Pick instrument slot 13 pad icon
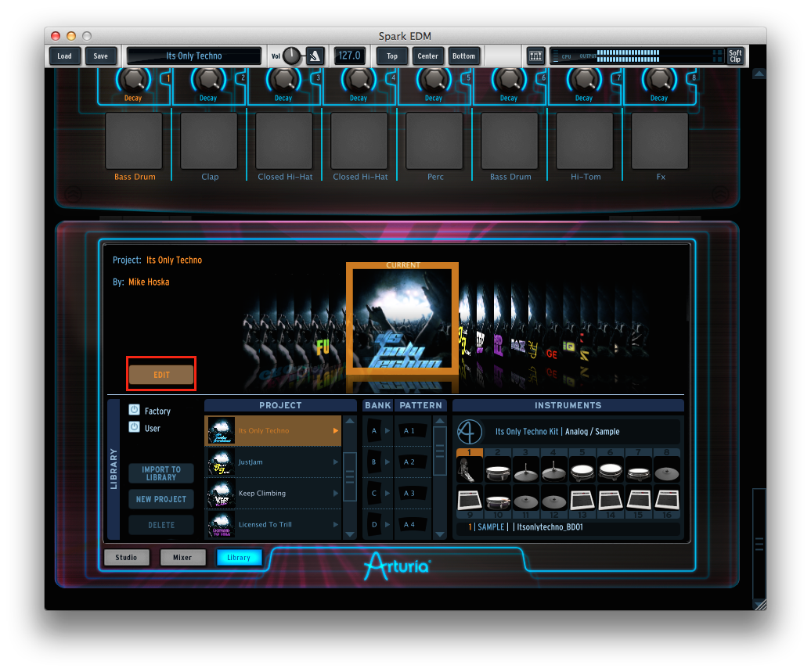The image size is (811, 672). 582,499
